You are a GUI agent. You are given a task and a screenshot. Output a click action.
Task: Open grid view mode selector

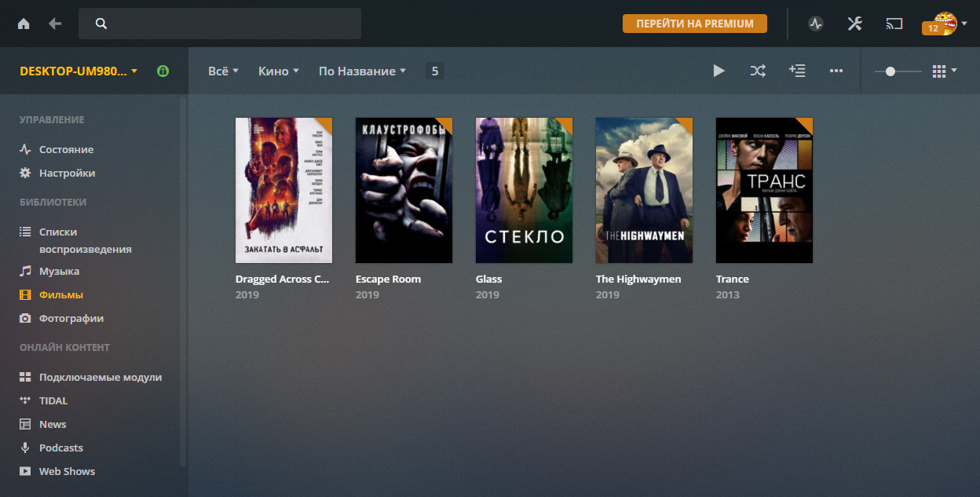click(945, 71)
